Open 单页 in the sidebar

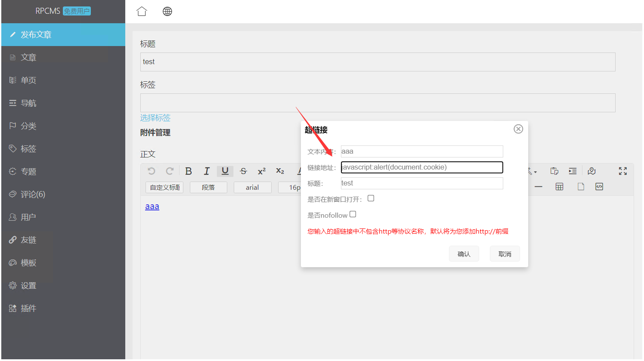tap(63, 80)
